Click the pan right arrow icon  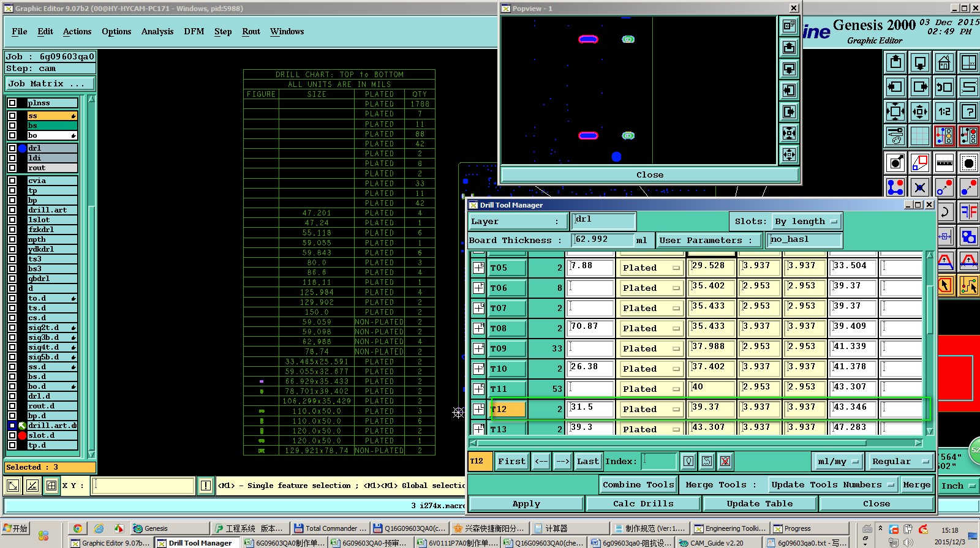click(920, 87)
